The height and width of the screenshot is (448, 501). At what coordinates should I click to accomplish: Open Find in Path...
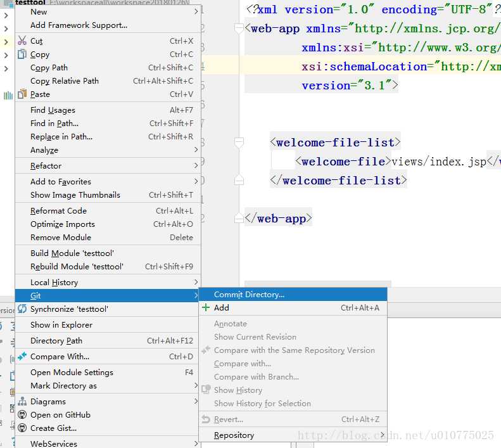pos(108,123)
